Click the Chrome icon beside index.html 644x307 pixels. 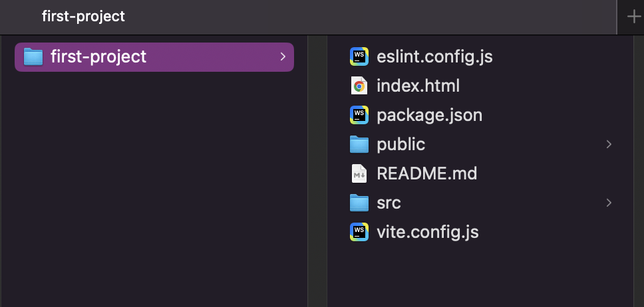(x=359, y=86)
